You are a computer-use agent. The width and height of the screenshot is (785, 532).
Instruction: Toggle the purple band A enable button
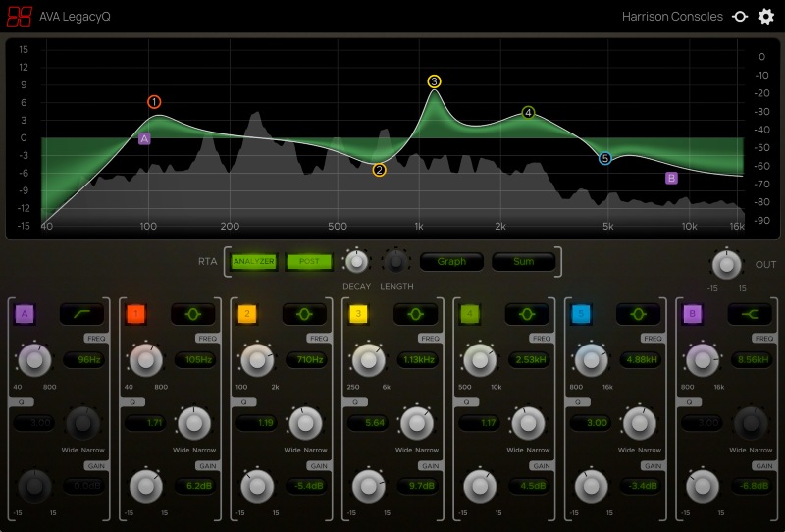tap(26, 314)
